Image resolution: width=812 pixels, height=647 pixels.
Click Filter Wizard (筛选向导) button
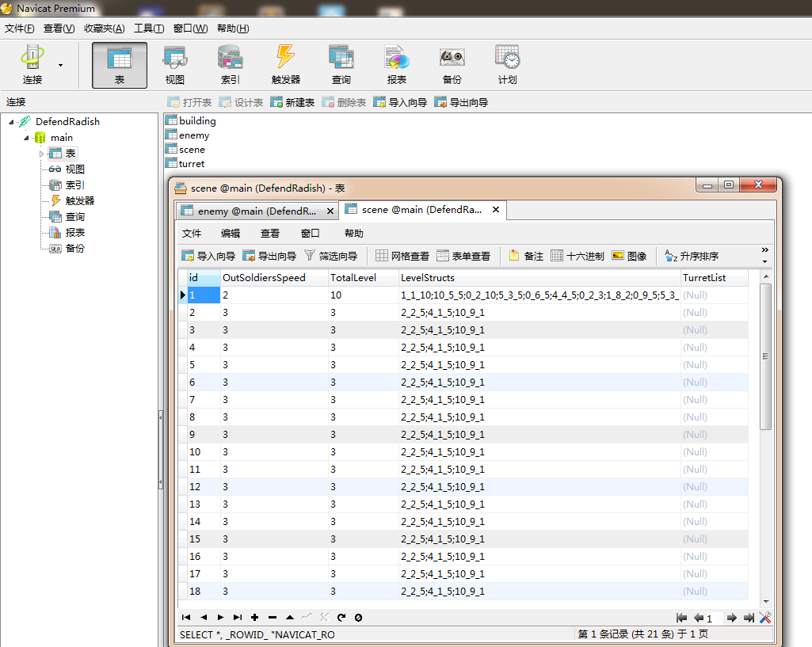(331, 256)
